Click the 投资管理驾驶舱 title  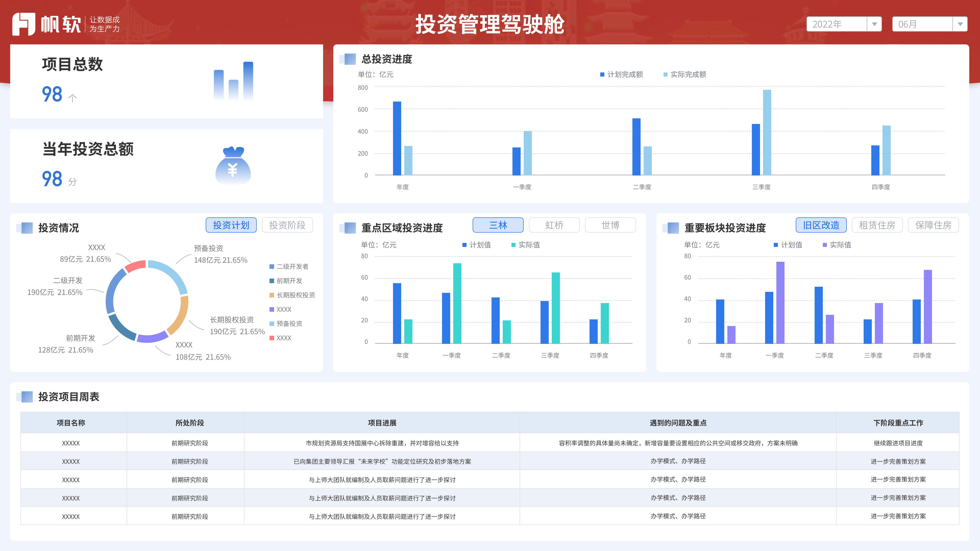click(490, 24)
